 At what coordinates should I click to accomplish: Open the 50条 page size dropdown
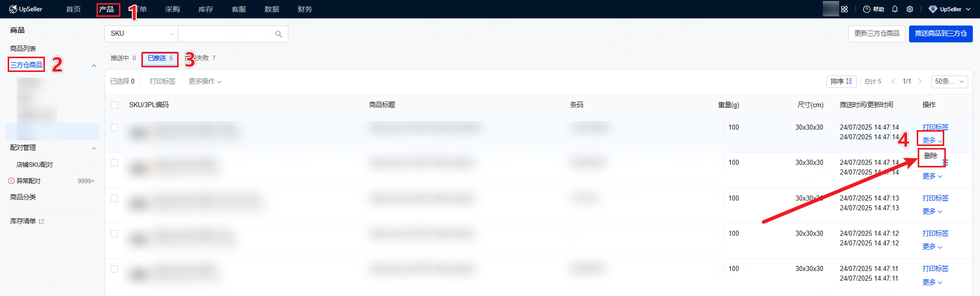(x=949, y=82)
